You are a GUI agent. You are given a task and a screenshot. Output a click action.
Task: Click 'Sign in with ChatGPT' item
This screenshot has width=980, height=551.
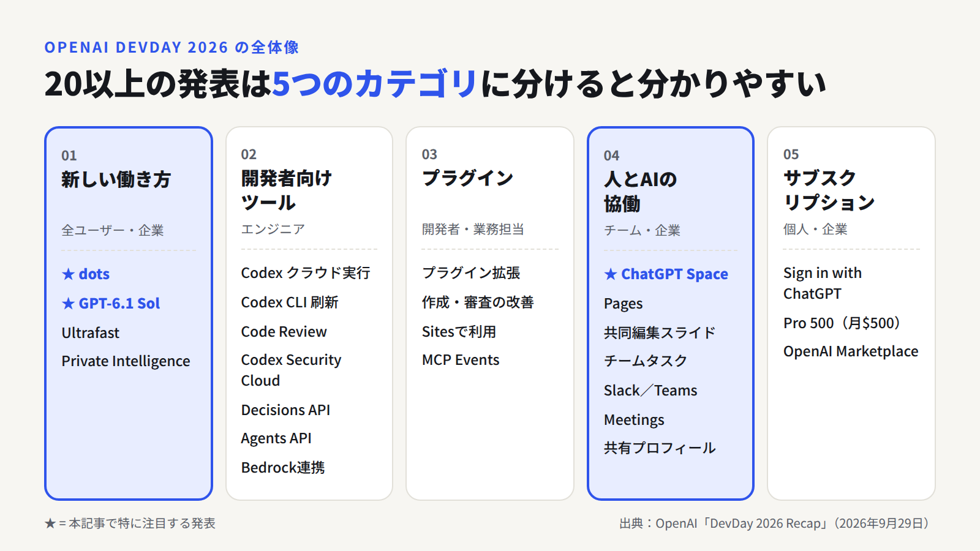click(823, 283)
